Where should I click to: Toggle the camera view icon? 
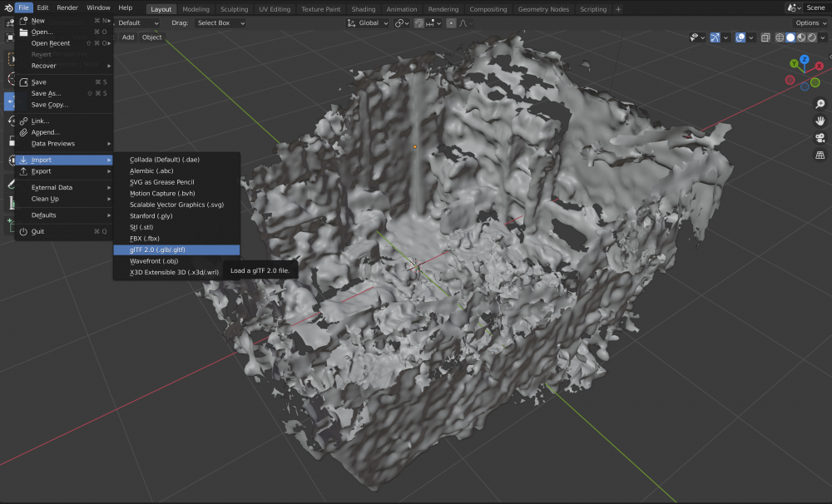click(820, 138)
